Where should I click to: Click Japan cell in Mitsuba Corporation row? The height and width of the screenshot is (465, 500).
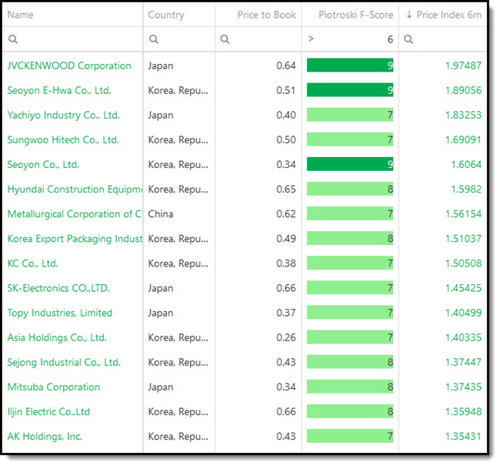160,387
